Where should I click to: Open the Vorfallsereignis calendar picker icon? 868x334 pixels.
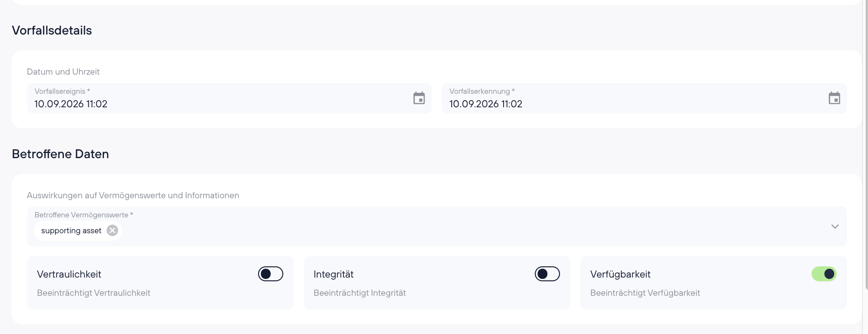pos(419,98)
